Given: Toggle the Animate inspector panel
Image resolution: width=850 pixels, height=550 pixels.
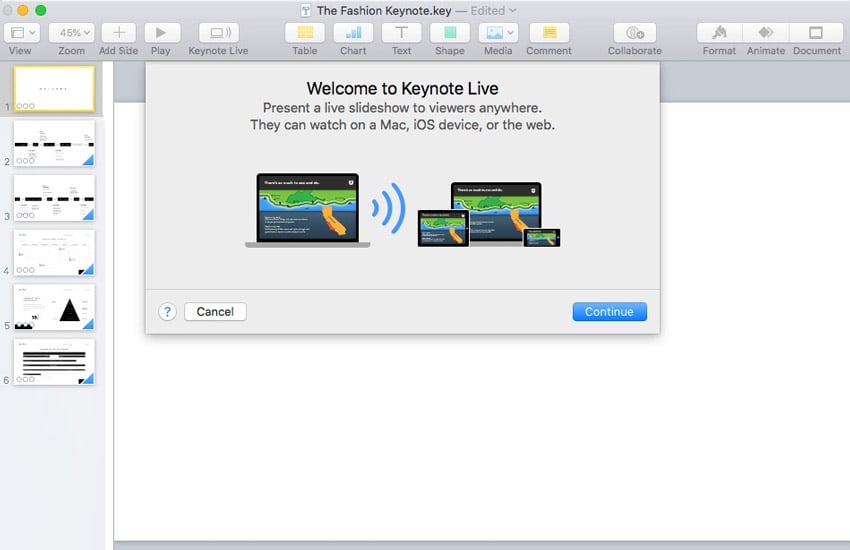Looking at the screenshot, I should 766,32.
